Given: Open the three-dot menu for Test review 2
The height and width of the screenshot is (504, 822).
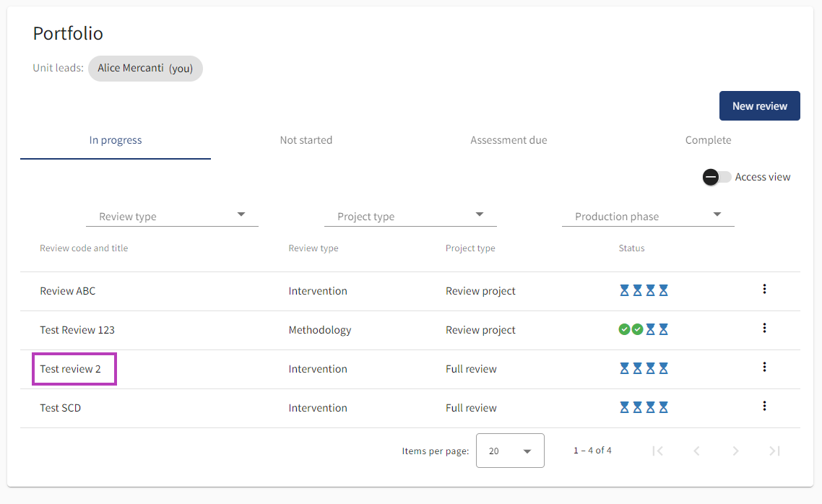Looking at the screenshot, I should point(764,368).
